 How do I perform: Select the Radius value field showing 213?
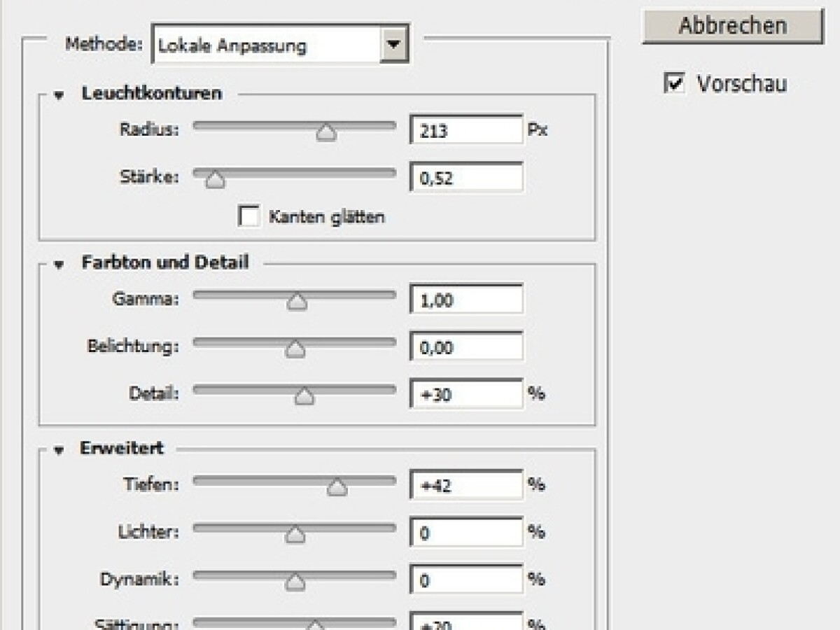[x=465, y=129]
